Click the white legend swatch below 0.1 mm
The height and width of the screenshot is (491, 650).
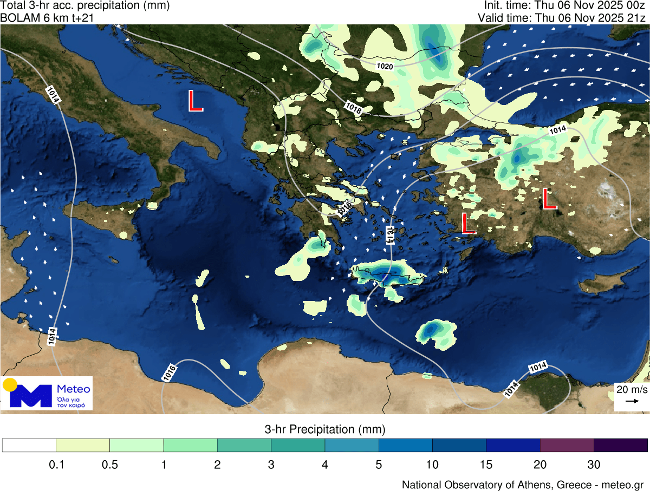click(29, 445)
